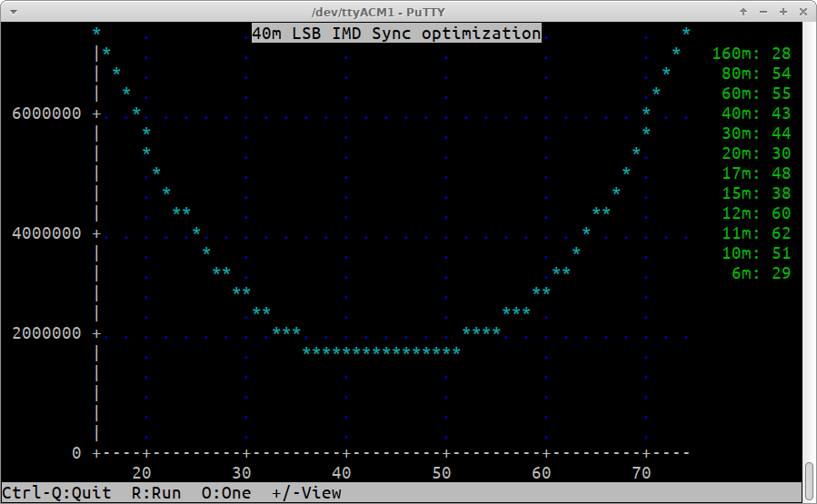Click the 6000000 y-axis label
The image size is (817, 504).
click(x=46, y=114)
